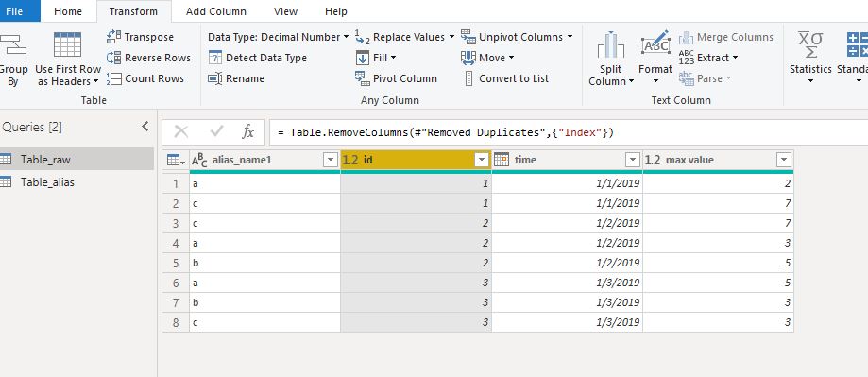868x377 pixels.
Task: Cancel formula edit with X icon
Action: [x=181, y=131]
